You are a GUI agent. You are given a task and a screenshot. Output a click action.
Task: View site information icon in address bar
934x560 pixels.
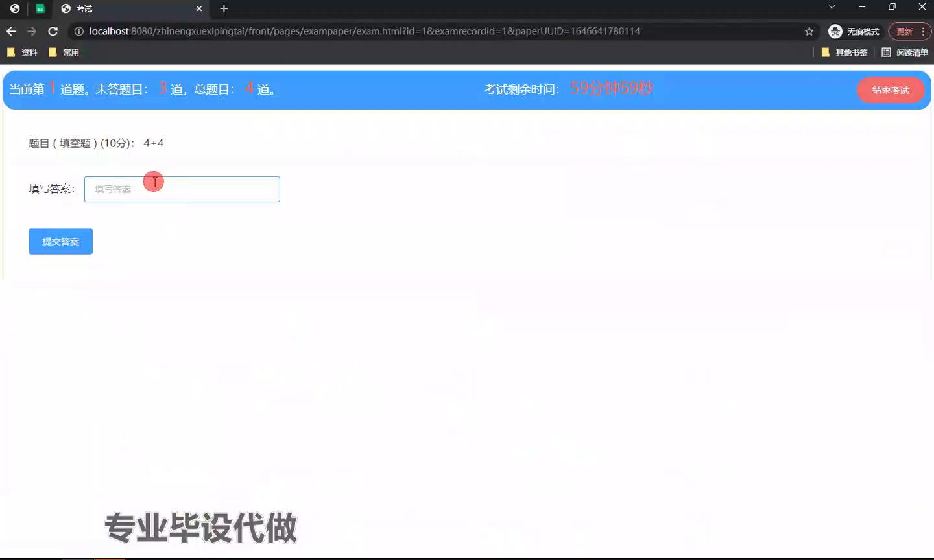[x=79, y=31]
